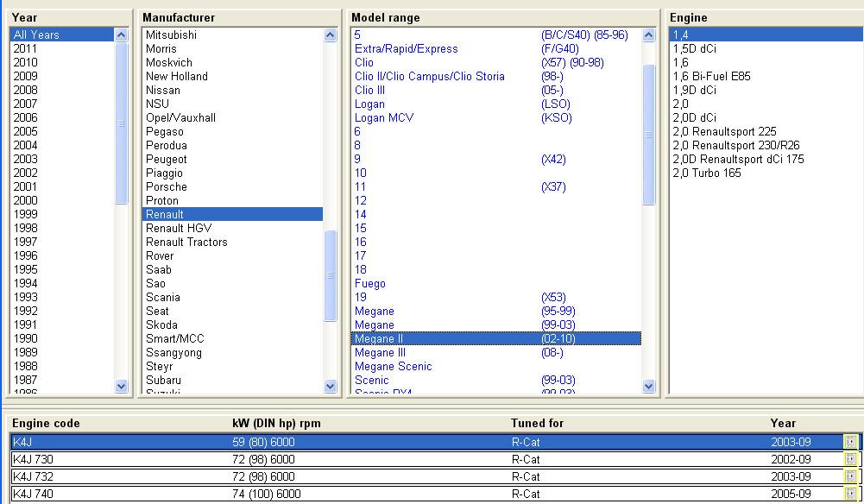This screenshot has height=504, width=864.
Task: Click Model range scroll up arrow
Action: (649, 35)
